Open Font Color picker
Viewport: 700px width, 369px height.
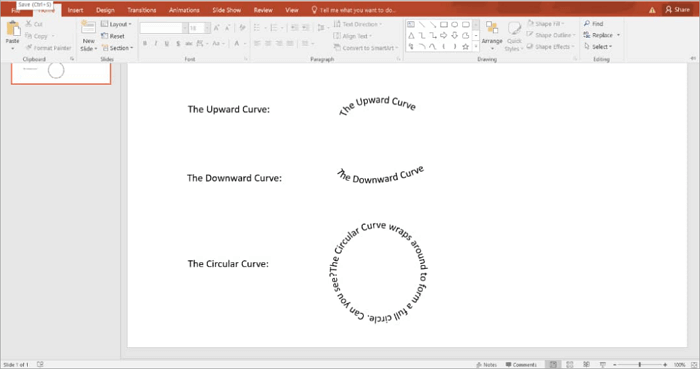(237, 43)
